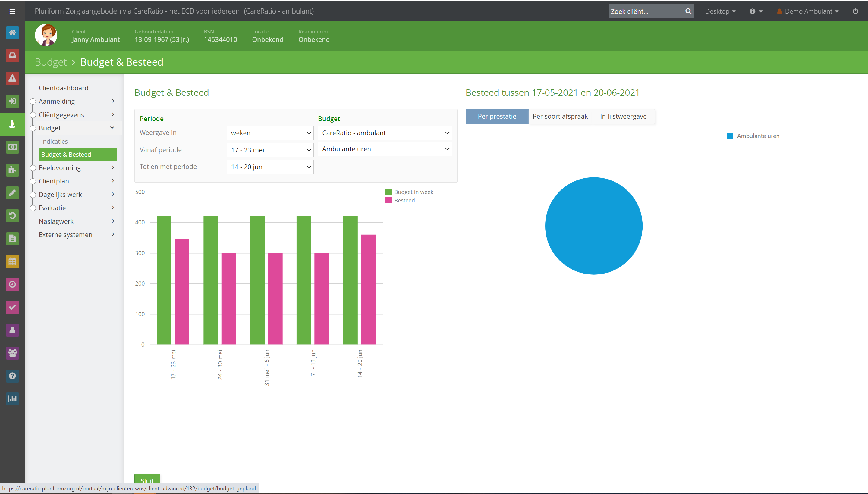Switch to Per soort afspraak tab
This screenshot has width=868, height=494.
click(x=560, y=116)
